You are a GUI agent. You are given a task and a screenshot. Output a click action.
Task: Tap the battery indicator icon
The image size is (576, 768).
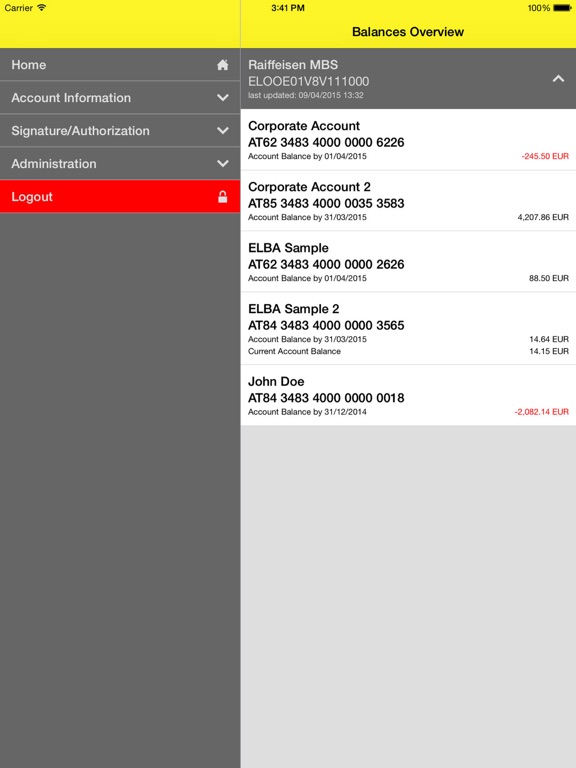(x=562, y=8)
